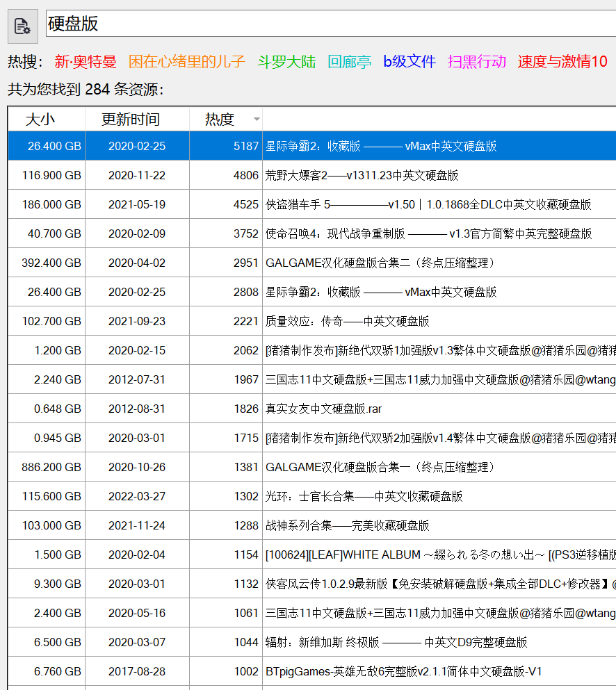Select row 新绝代双骄1加强版v1.3
616x690 pixels.
(311, 350)
